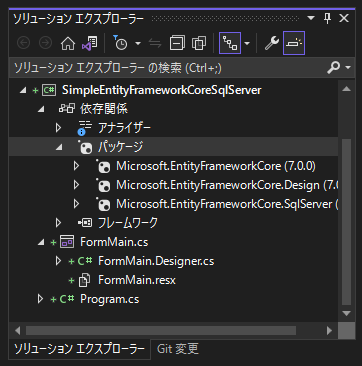This screenshot has width=362, height=366.
Task: Click icon of Microsoft.EntityFrameworkCore (7.0.0)
Action: [103, 166]
